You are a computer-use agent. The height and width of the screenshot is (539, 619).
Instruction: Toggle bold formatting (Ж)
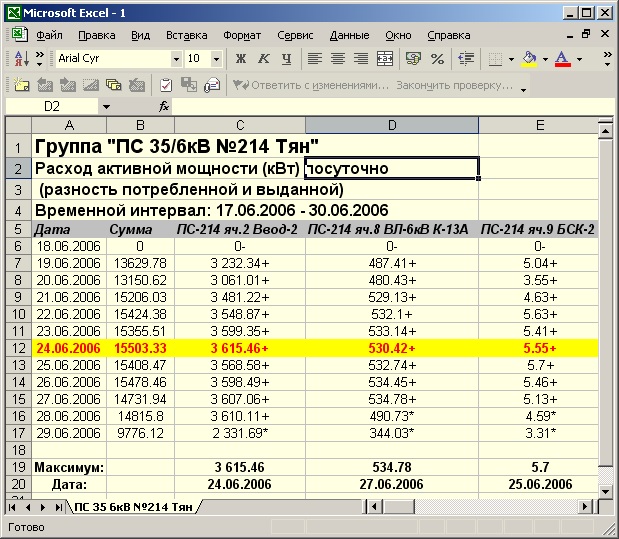[243, 59]
